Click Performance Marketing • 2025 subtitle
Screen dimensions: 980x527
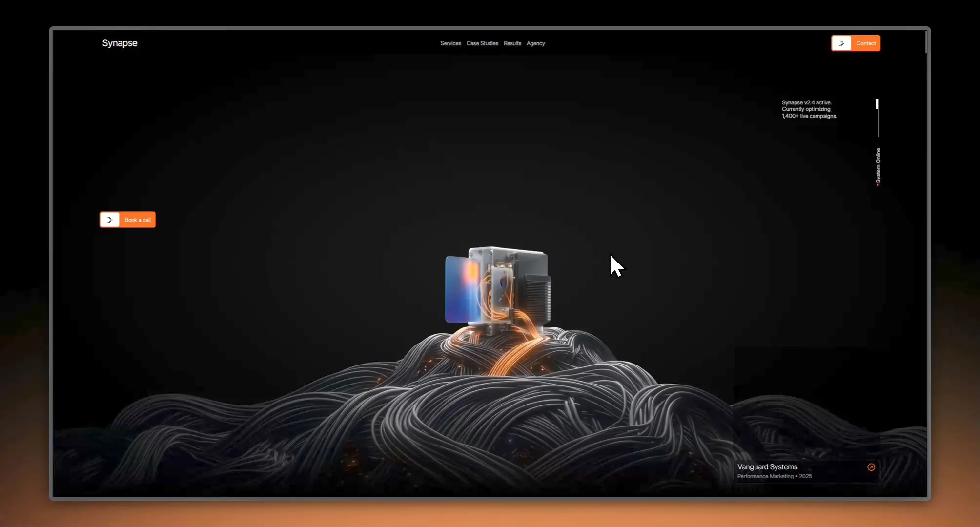coord(775,476)
